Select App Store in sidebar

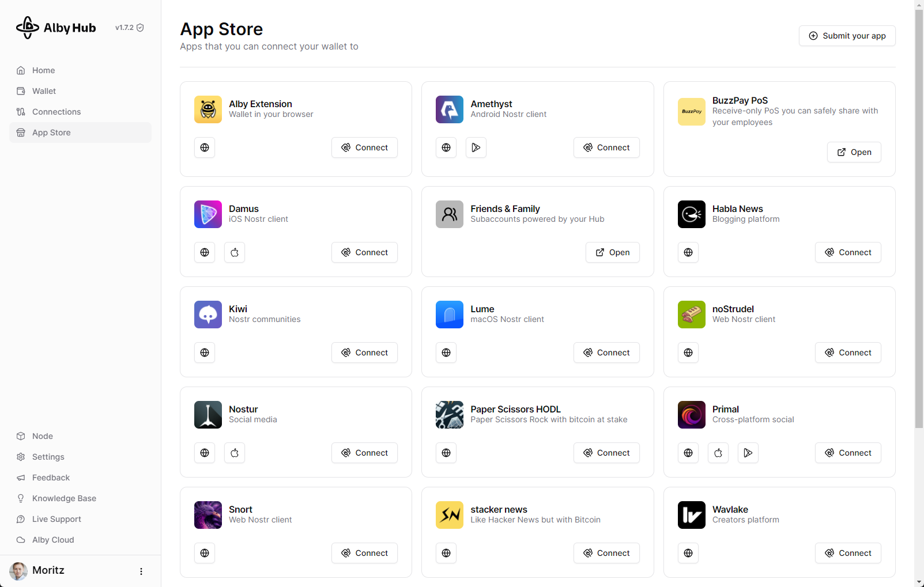pos(80,132)
